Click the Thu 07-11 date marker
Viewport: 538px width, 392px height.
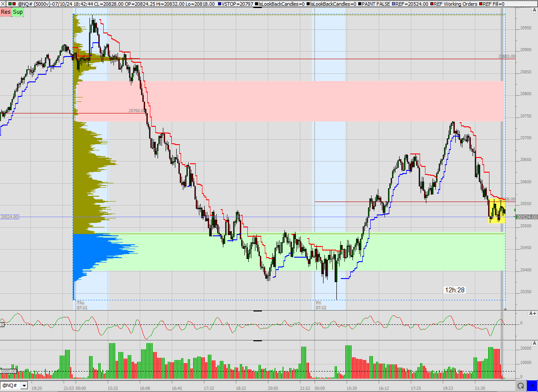point(82,305)
